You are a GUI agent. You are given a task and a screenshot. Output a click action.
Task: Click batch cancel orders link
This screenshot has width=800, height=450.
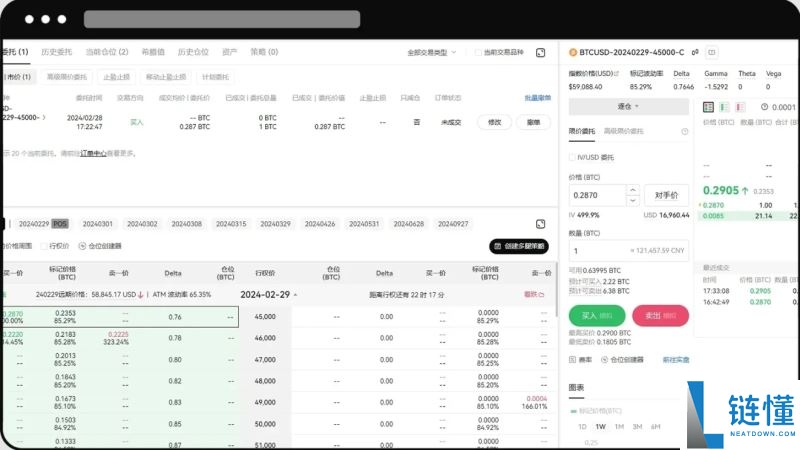[537, 97]
